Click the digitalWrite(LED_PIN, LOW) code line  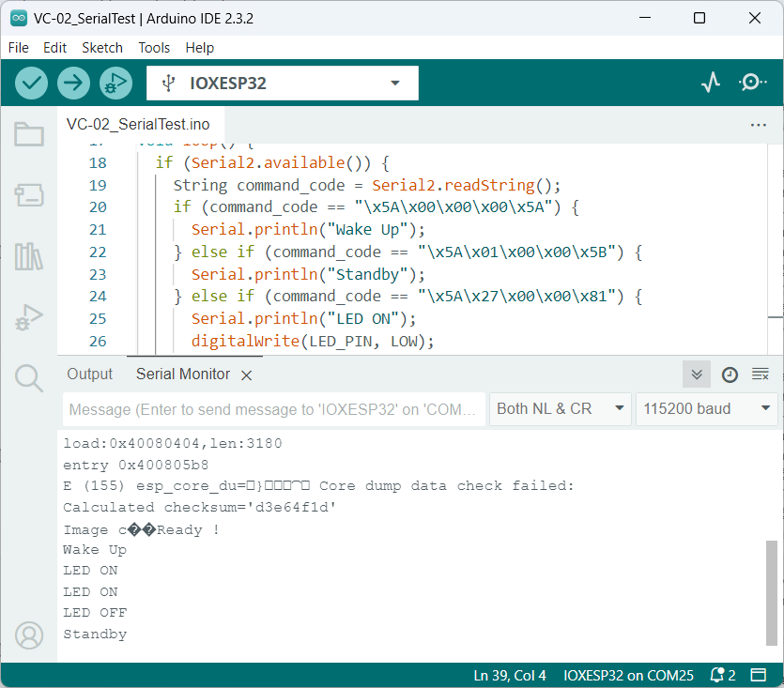313,342
